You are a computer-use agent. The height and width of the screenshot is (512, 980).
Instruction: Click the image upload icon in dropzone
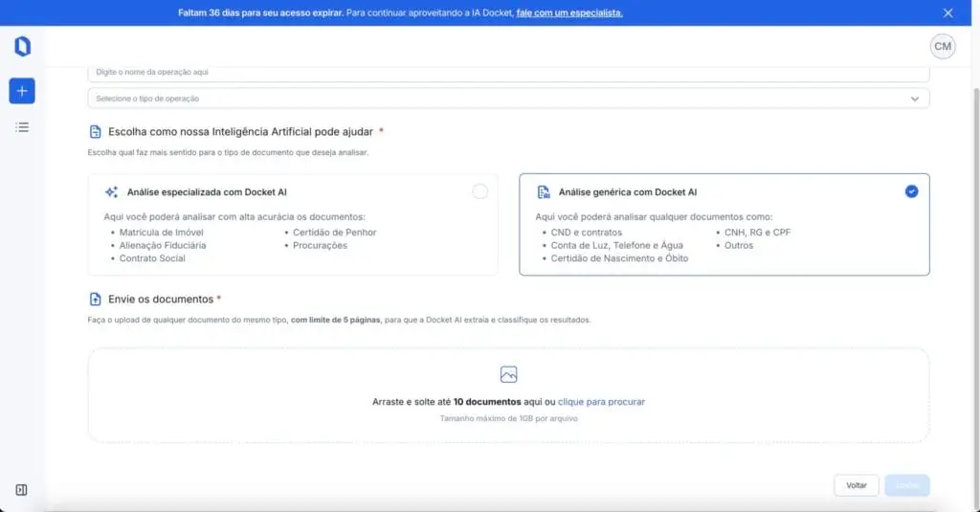point(509,374)
